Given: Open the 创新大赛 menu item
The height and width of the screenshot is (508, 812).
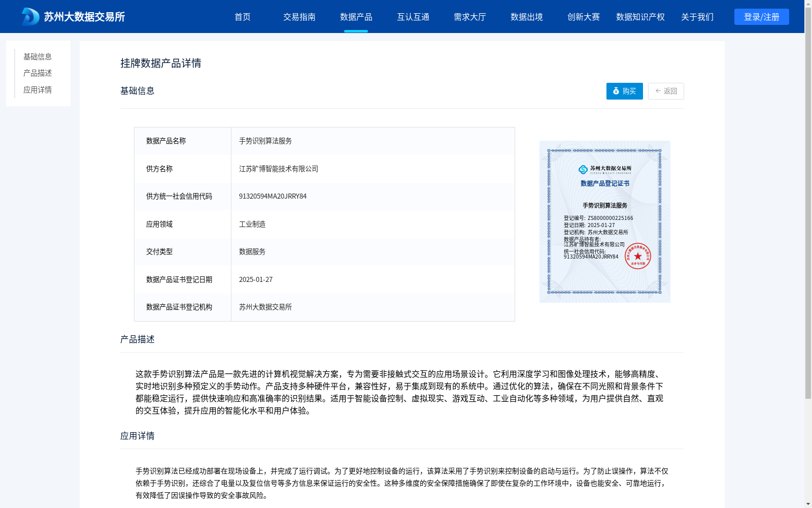Looking at the screenshot, I should (584, 17).
